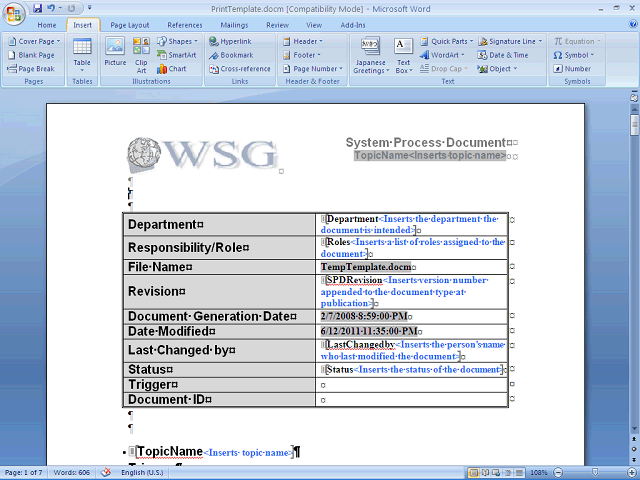This screenshot has width=640, height=480.
Task: Click the 108% zoom level
Action: [539, 473]
